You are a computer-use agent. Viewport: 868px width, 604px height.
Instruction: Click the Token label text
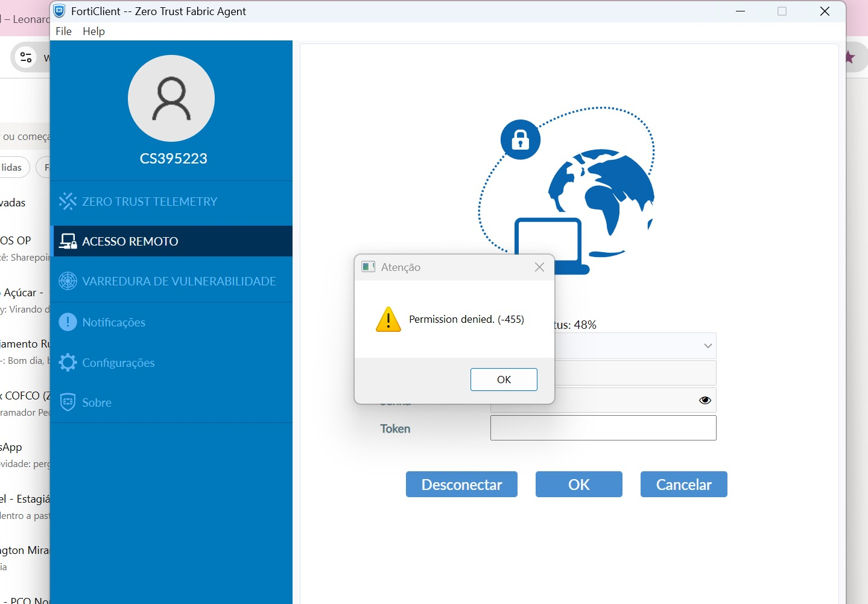[x=395, y=428]
